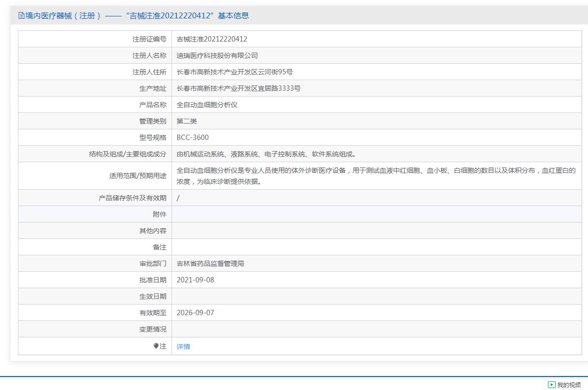
Task: Click the document icon before the page title
Action: [x=21, y=15]
